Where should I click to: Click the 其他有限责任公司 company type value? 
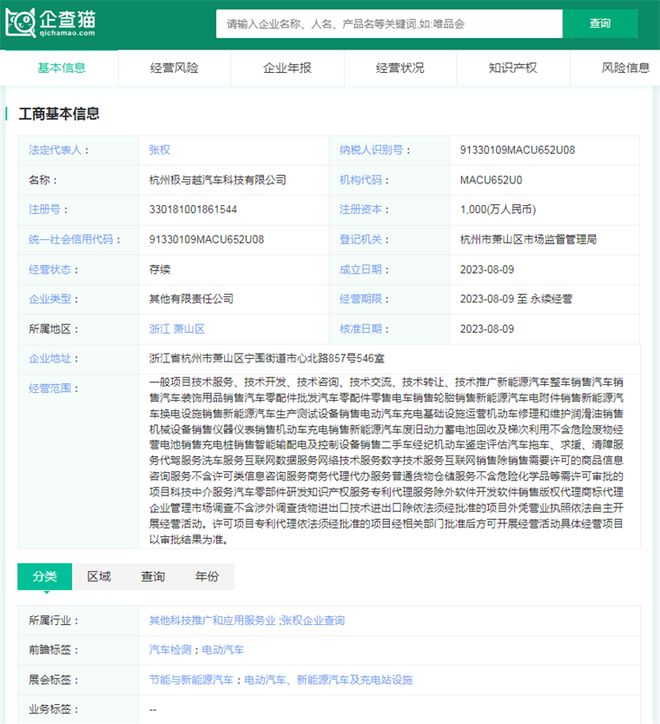click(191, 299)
